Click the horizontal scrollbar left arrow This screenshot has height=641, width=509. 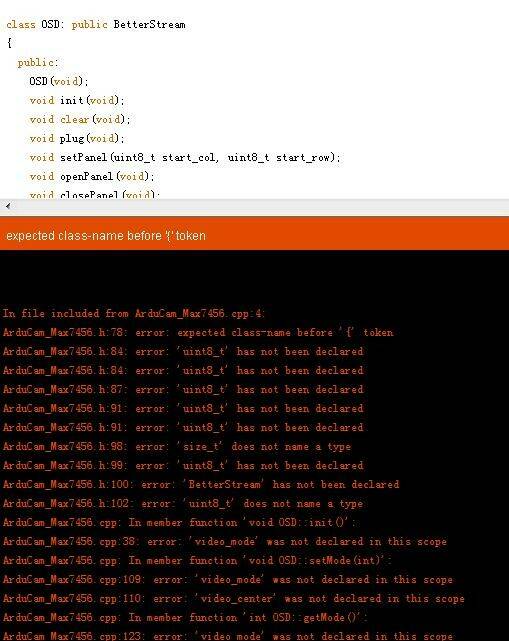click(8, 206)
